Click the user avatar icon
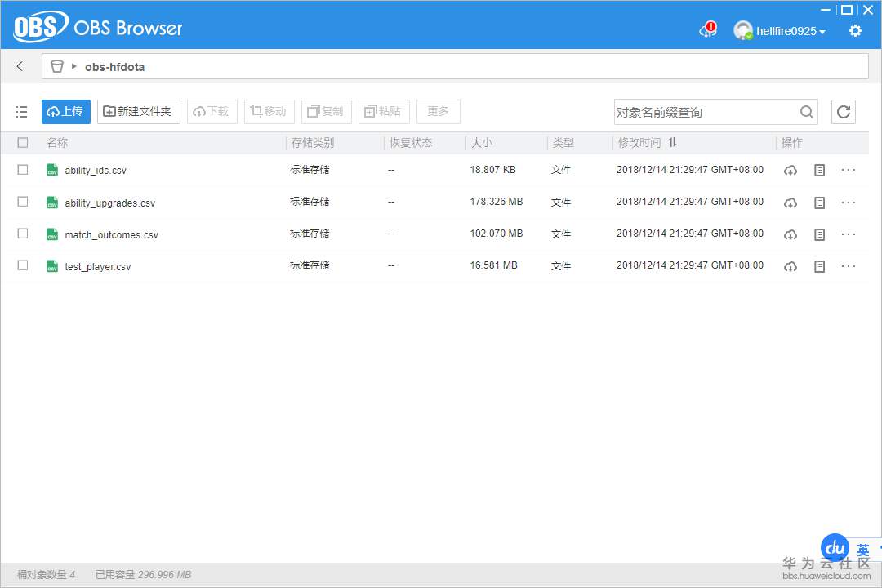882x588 pixels. 743,30
